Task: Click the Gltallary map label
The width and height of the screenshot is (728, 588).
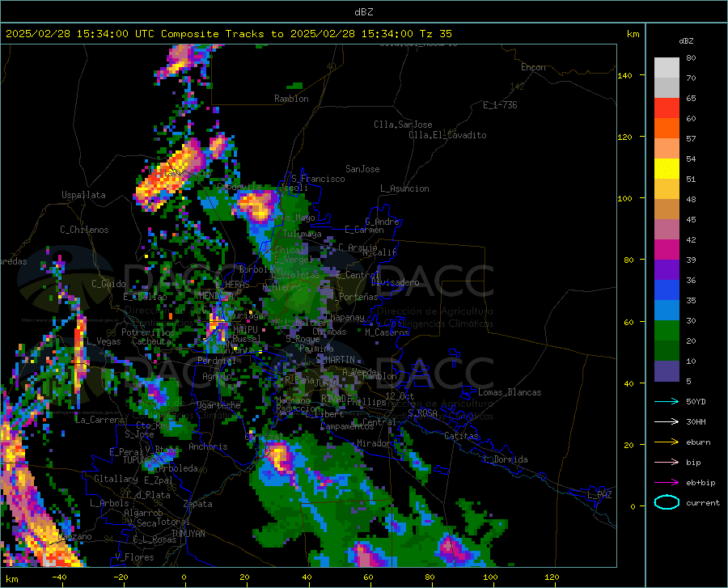Action: click(x=116, y=479)
